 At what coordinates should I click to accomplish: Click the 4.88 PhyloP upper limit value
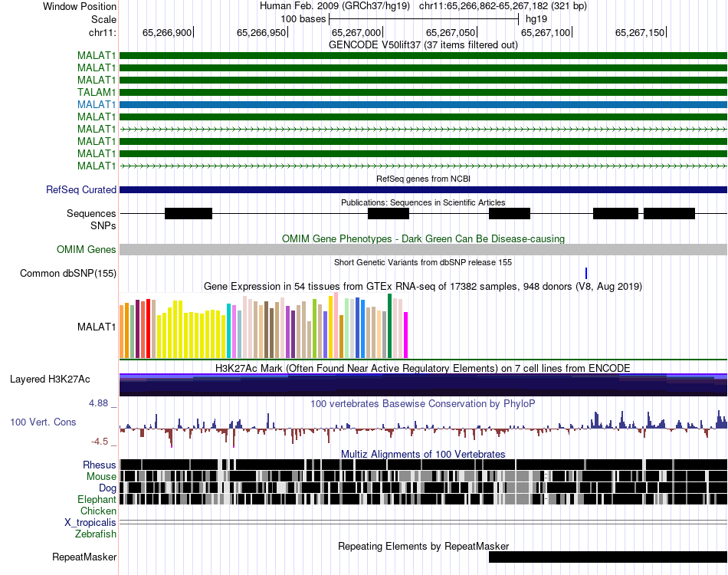pos(98,403)
